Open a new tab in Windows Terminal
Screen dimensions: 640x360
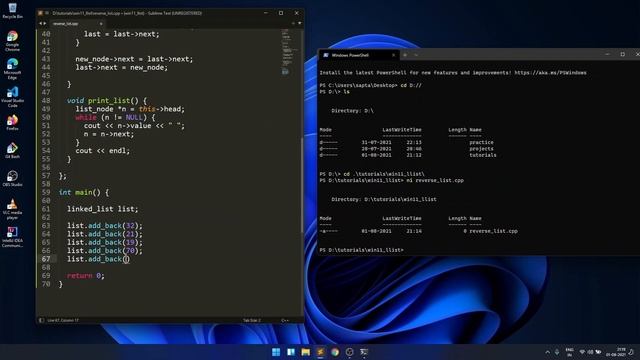[x=405, y=55]
